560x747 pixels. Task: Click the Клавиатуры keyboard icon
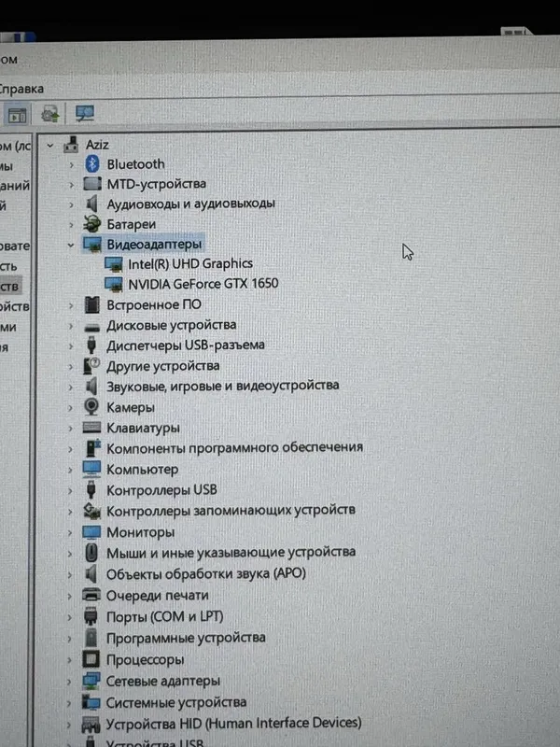91,427
